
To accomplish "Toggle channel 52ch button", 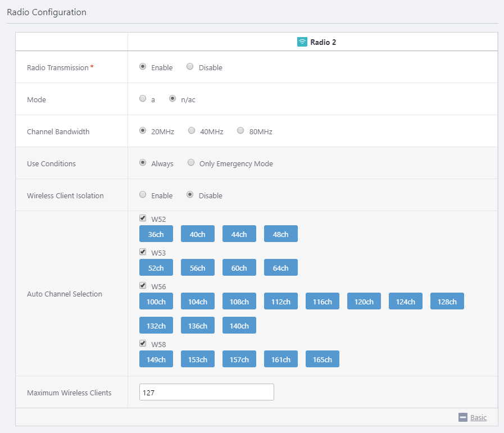I will pyautogui.click(x=156, y=267).
